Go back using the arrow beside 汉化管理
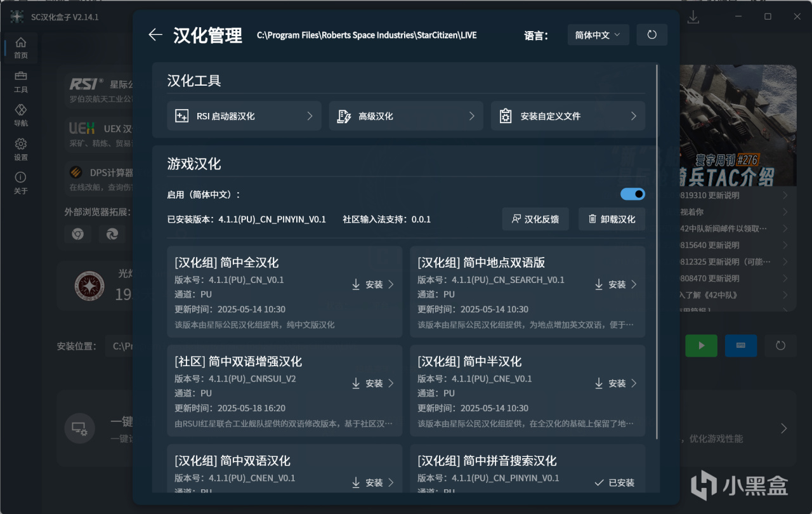 (x=155, y=35)
